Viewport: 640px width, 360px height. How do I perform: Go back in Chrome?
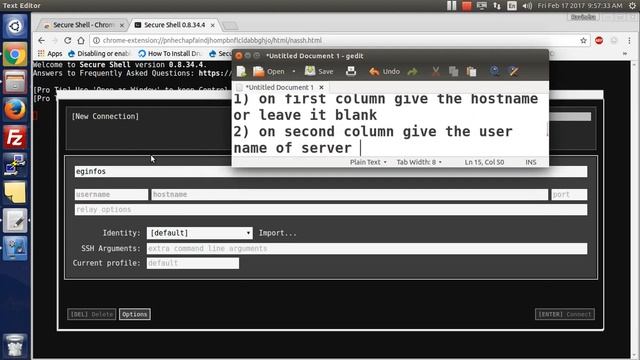[x=41, y=40]
